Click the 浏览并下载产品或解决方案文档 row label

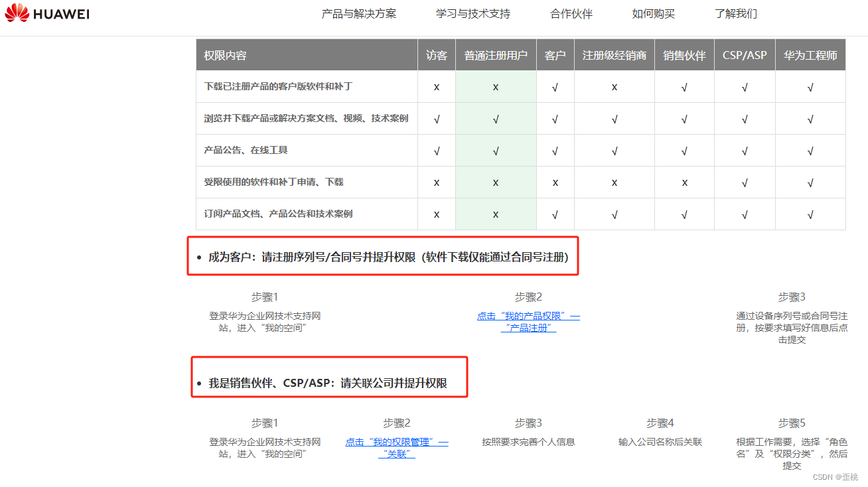click(x=306, y=119)
